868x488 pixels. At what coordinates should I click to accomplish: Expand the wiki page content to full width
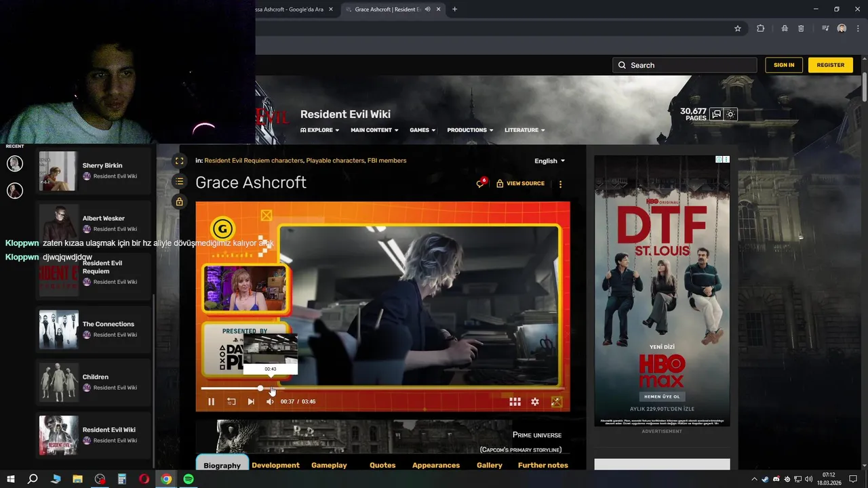179,161
